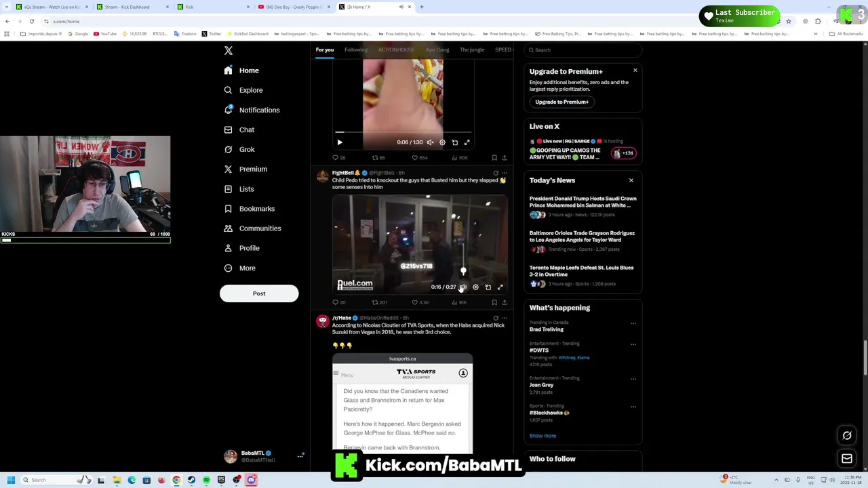Open Communities in the sidebar
Viewport: 868px width, 488px height.
(x=252, y=228)
